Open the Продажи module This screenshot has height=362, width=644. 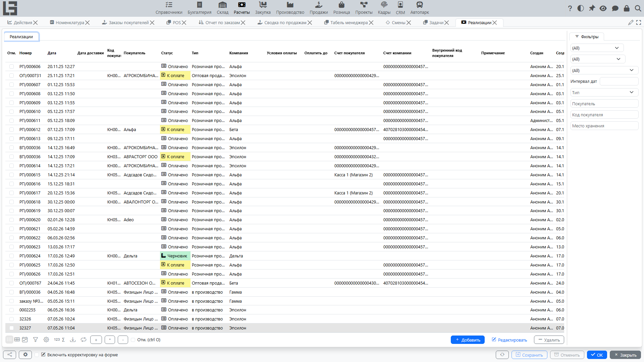pos(319,8)
